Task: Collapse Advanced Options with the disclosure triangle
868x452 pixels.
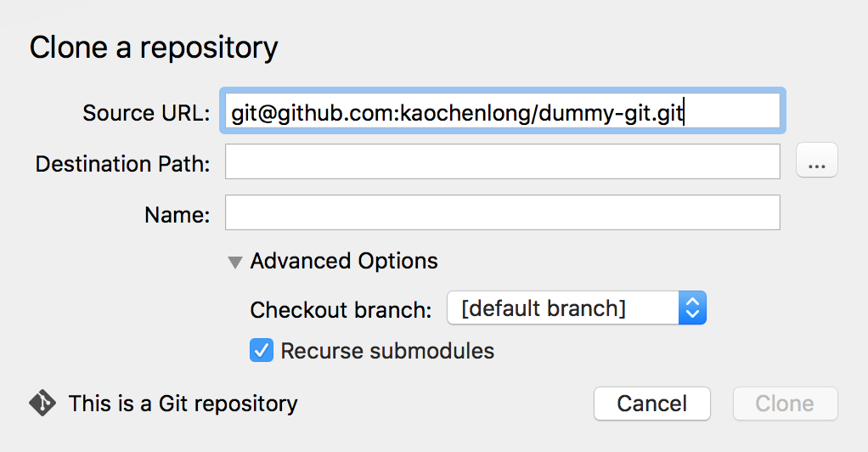Action: point(235,262)
